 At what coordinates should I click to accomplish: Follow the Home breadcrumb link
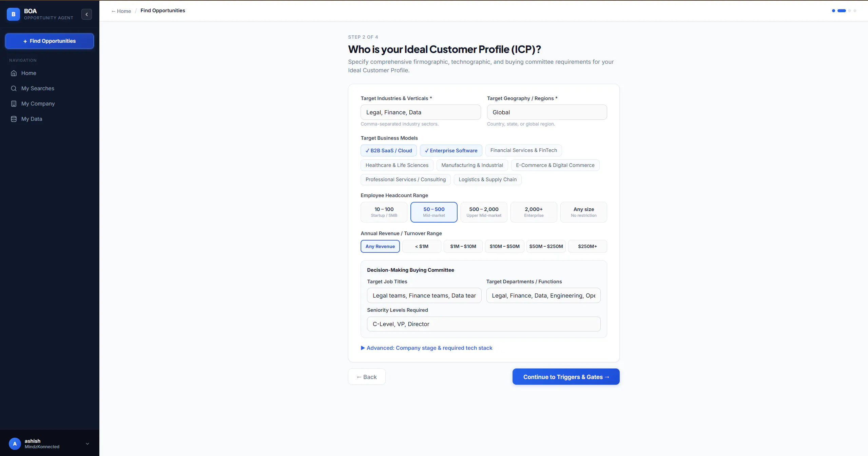(121, 11)
